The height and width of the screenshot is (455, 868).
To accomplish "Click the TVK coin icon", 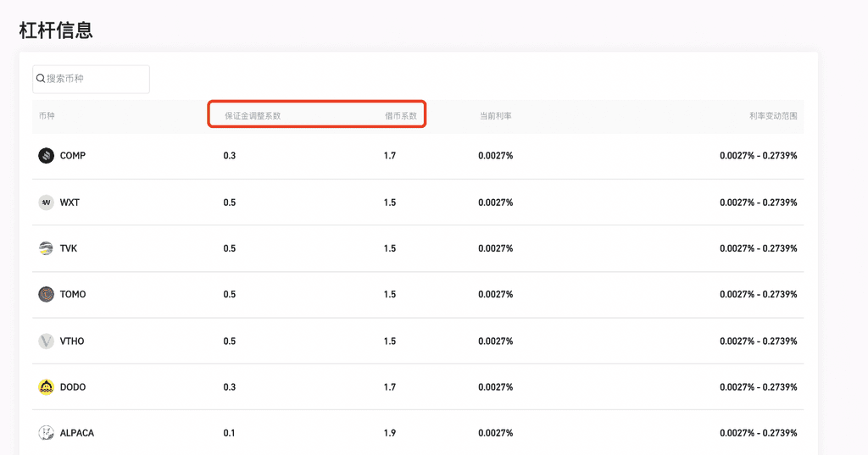I will (x=46, y=248).
